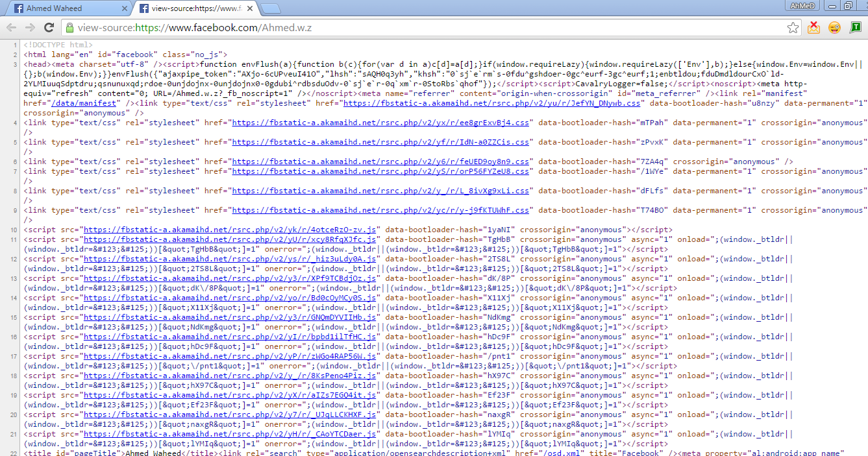Follow the ee8grExvBj4.css link
Image resolution: width=868 pixels, height=456 pixels.
(x=380, y=123)
